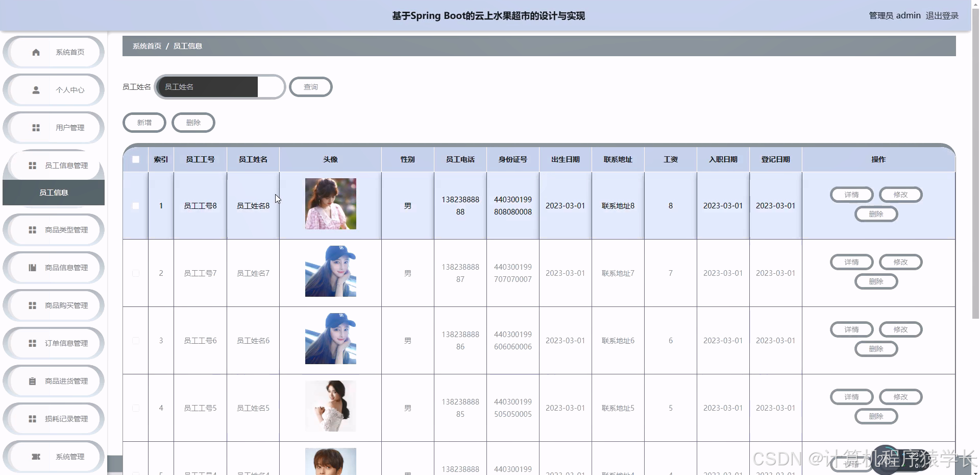Check the checkbox for row 员工工号6
This screenshot has height=475, width=980.
pos(136,341)
